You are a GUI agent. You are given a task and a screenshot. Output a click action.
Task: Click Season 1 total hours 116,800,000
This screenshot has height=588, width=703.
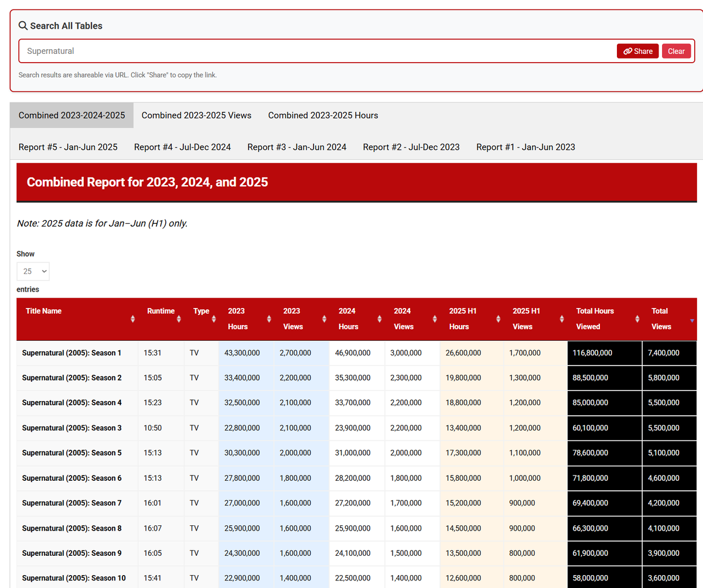(x=592, y=353)
